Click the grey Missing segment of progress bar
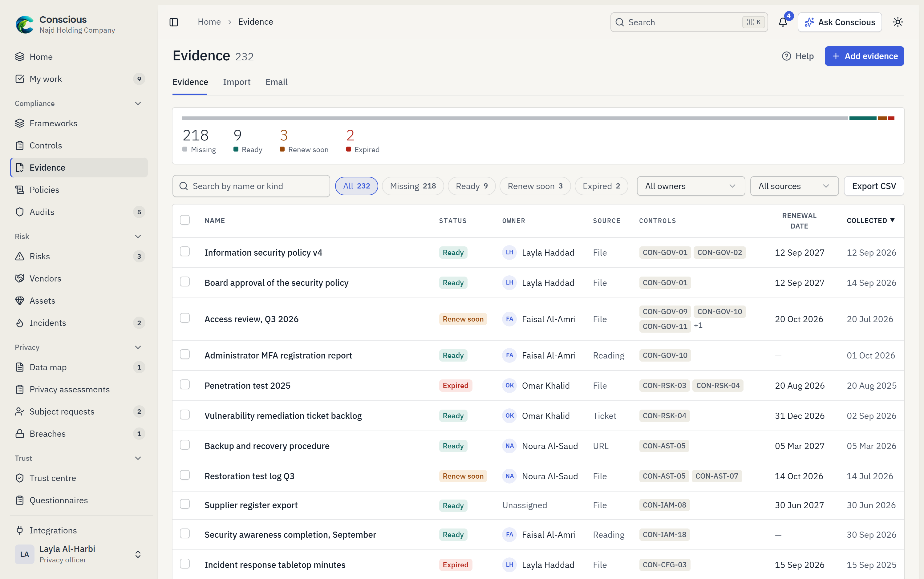Viewport: 924px width, 579px height. click(515, 119)
